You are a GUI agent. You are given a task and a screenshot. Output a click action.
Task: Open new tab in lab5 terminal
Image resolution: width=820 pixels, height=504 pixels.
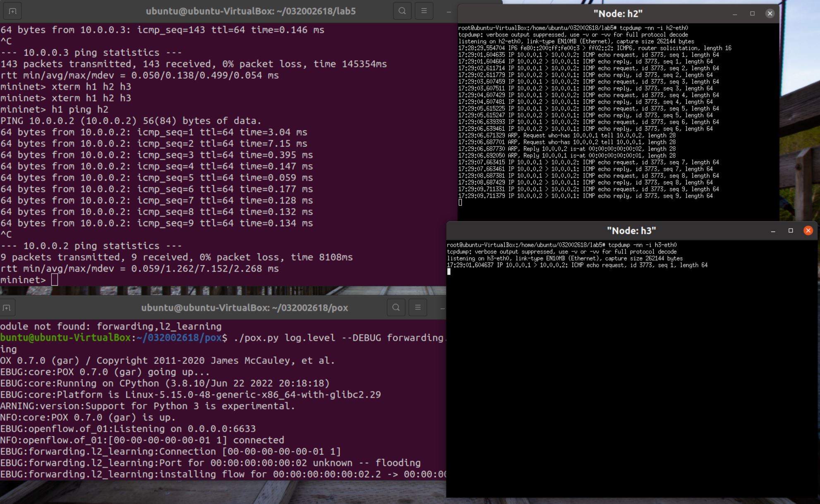(12, 11)
